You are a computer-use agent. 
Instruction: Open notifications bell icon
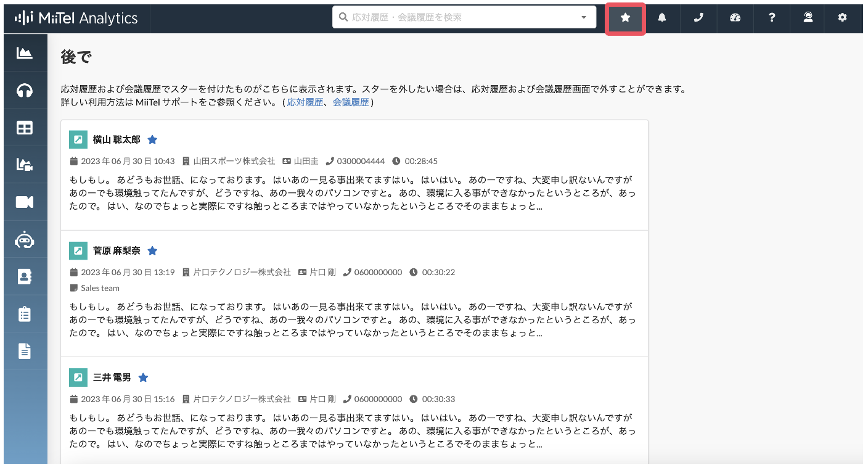(x=662, y=18)
